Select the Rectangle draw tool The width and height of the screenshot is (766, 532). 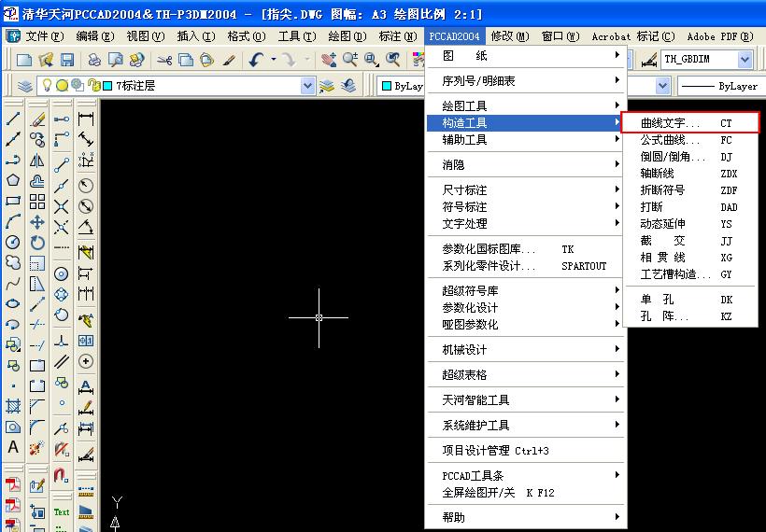point(13,201)
